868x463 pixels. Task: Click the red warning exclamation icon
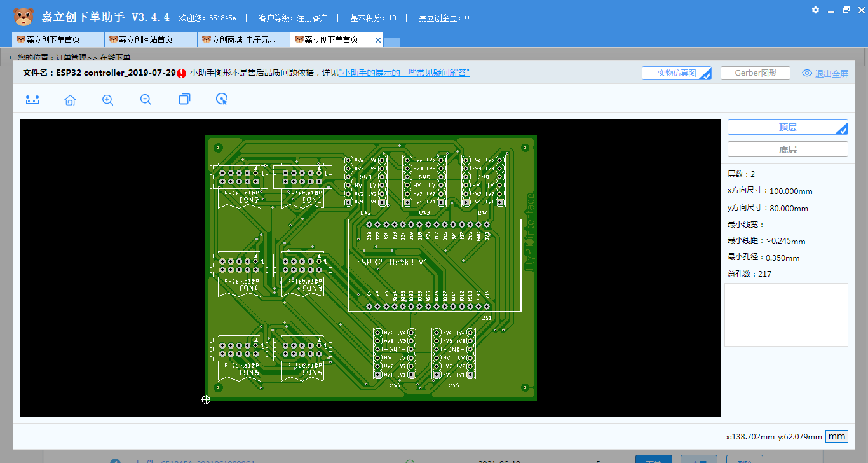click(182, 73)
